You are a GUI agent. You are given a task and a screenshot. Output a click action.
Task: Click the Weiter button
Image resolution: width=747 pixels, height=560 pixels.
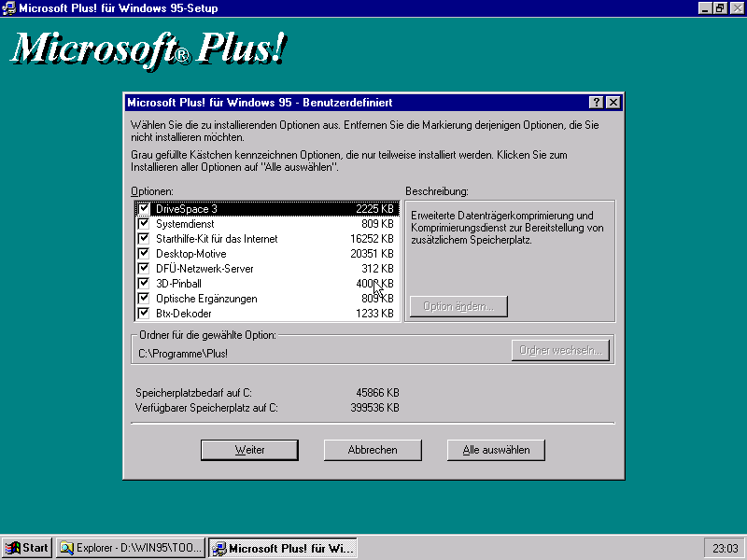click(249, 450)
